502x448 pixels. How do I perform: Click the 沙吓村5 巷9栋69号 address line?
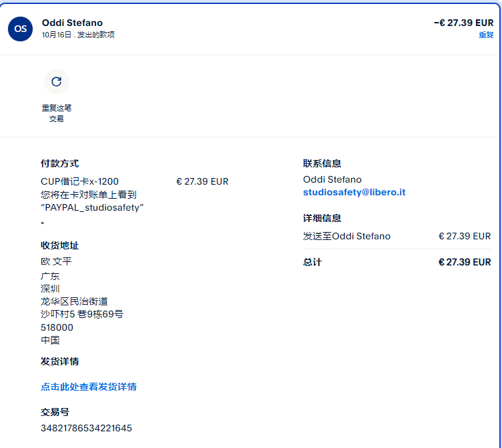pyautogui.click(x=82, y=314)
